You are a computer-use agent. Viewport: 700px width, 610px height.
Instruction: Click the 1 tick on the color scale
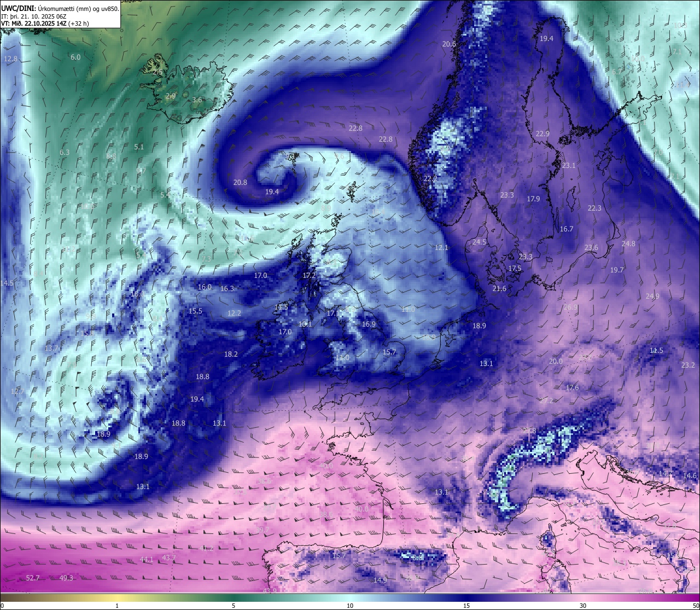pos(117,606)
